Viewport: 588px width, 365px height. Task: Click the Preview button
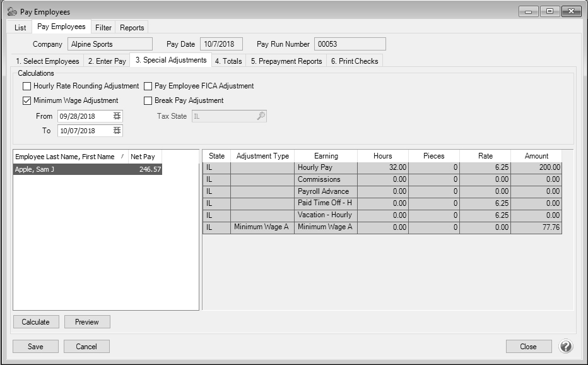[87, 322]
